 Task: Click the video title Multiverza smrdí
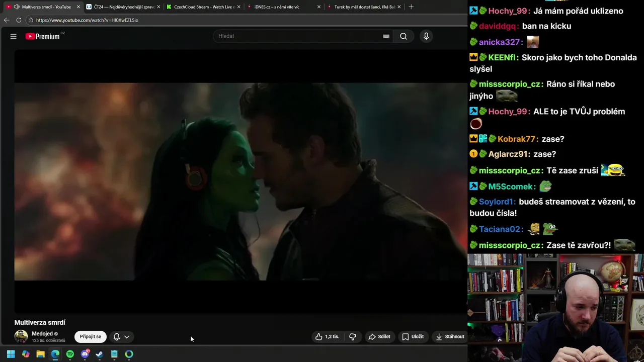click(x=40, y=323)
